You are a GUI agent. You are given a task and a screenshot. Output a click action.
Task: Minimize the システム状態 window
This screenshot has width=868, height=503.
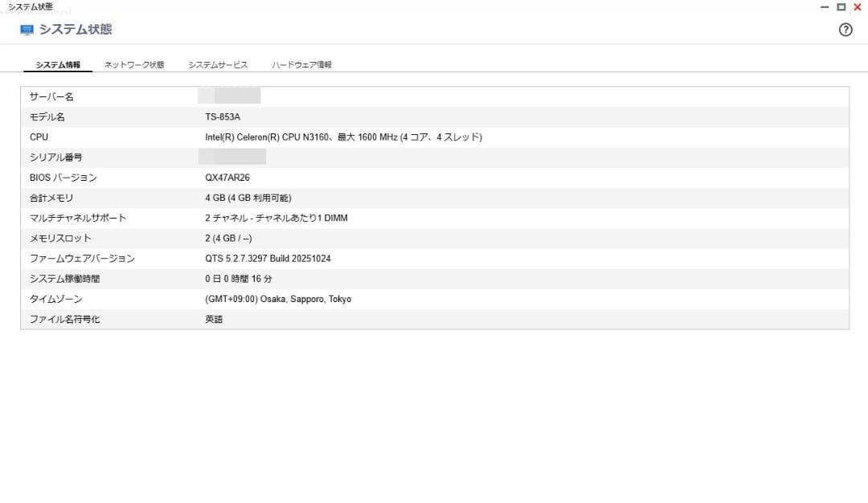coord(824,6)
